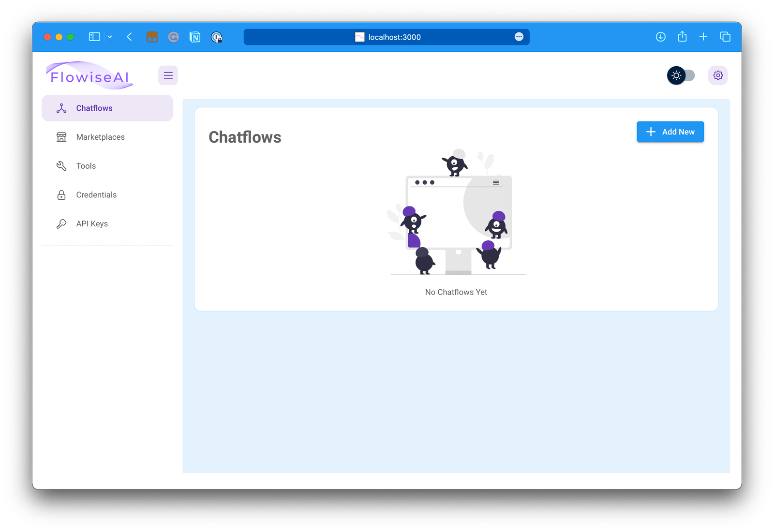Open the address bar options ellipsis

(519, 37)
